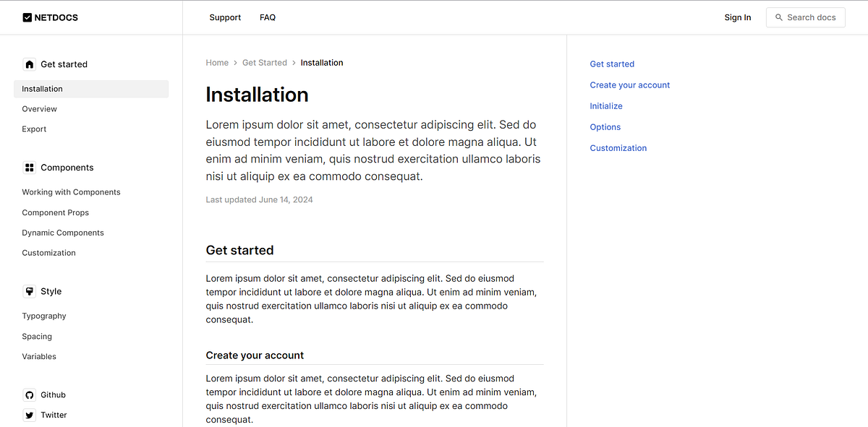This screenshot has height=427, width=868.
Task: Open Working with Components
Action: tap(71, 191)
